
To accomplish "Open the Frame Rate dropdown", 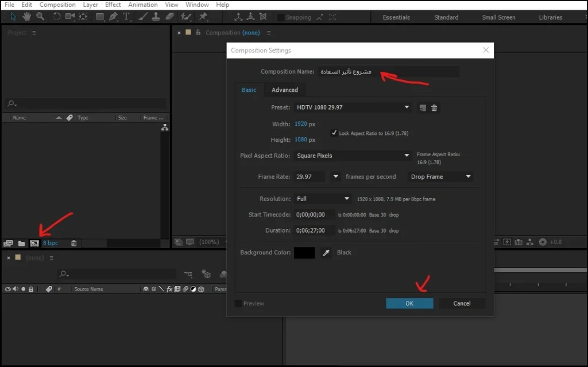I will [335, 176].
